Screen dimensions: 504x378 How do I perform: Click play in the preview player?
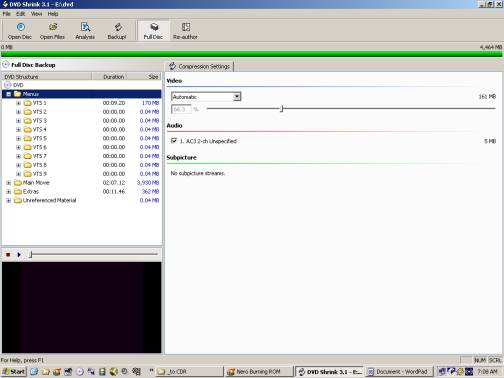click(19, 255)
